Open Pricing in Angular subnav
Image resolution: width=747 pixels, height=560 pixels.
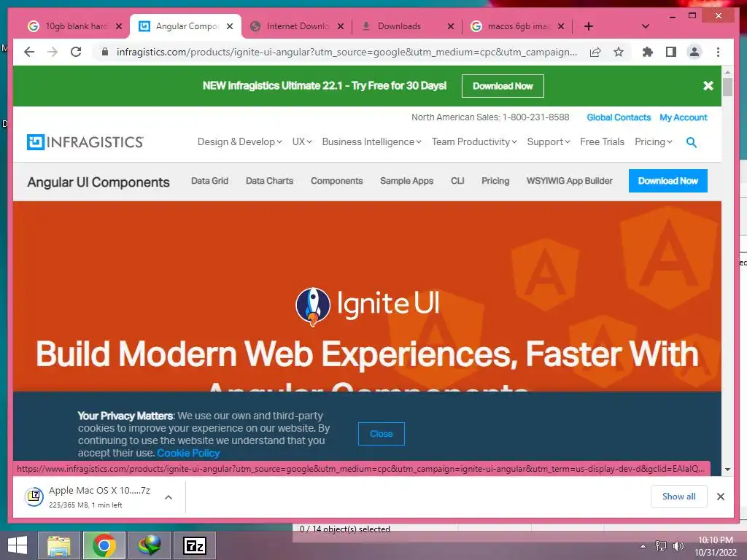(x=495, y=181)
